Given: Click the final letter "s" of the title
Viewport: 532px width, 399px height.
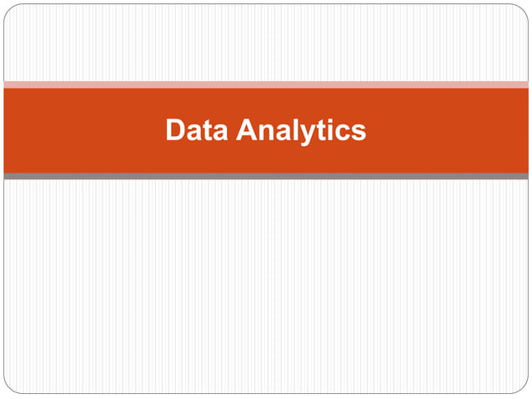Looking at the screenshot, I should pyautogui.click(x=359, y=133).
